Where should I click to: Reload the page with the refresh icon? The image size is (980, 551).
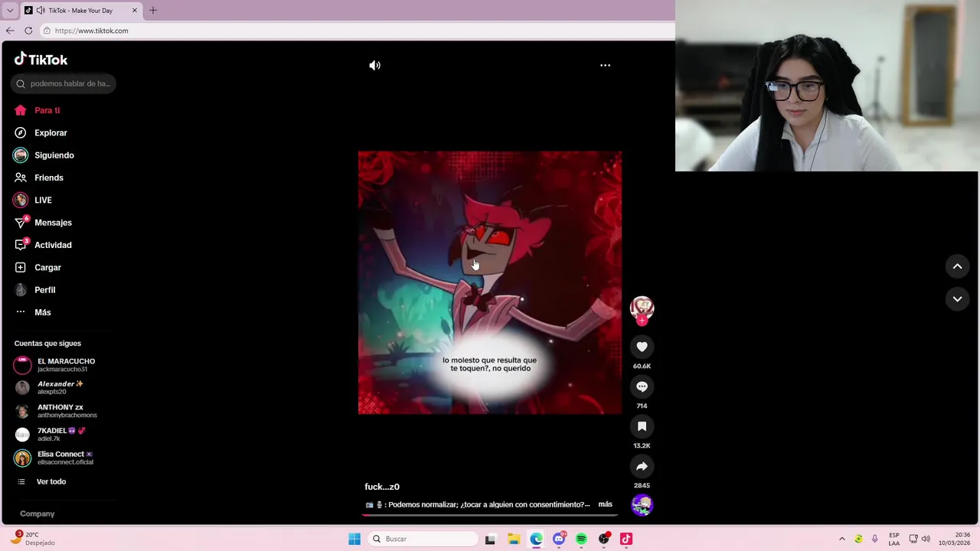pos(28,31)
